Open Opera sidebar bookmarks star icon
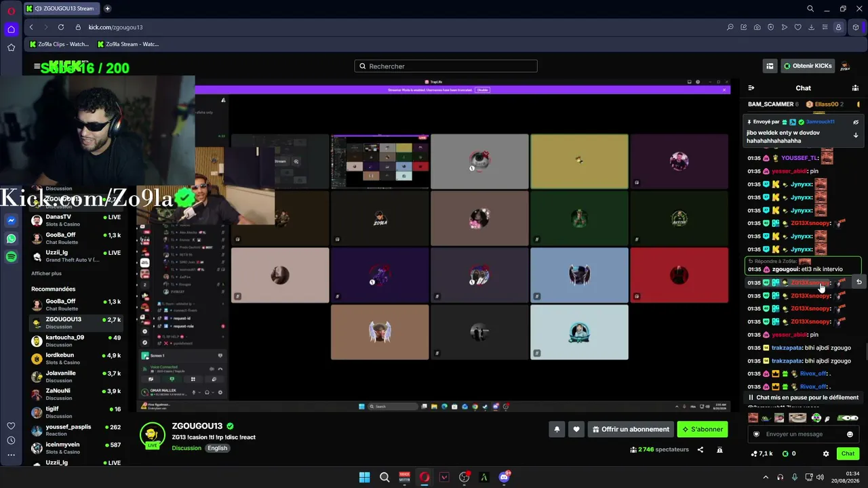This screenshot has height=488, width=868. click(x=11, y=47)
